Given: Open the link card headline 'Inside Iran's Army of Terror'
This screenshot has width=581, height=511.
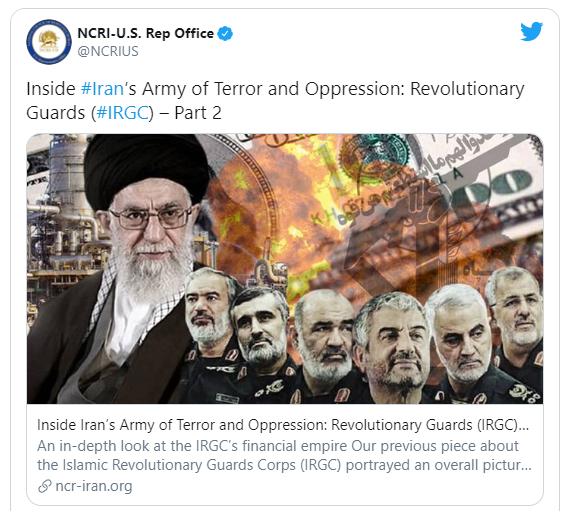Looking at the screenshot, I should coord(283,425).
